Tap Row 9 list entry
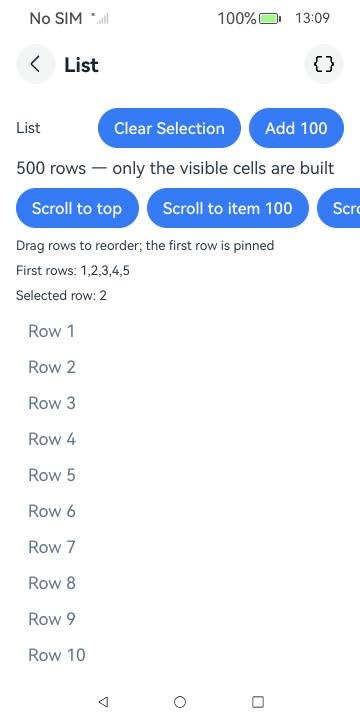 pyautogui.click(x=180, y=619)
